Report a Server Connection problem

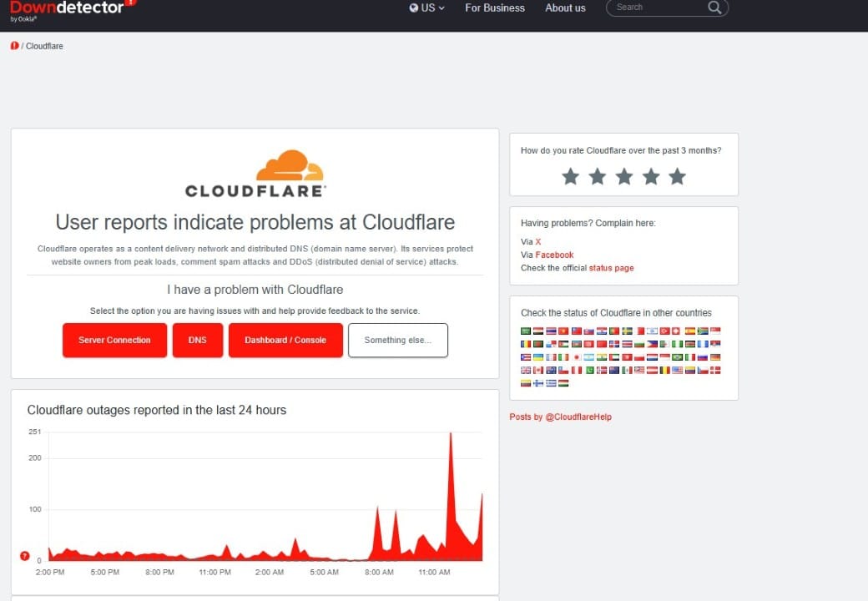pyautogui.click(x=114, y=341)
